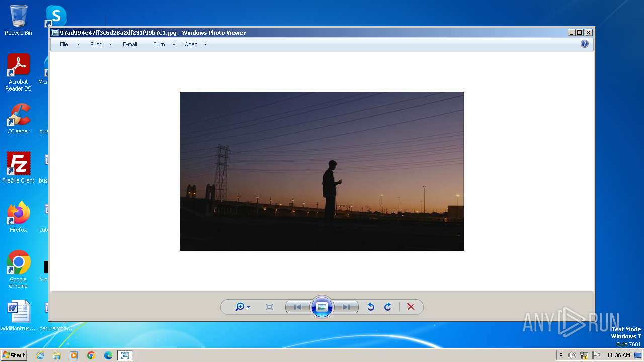Open the Open menu
This screenshot has height=362, width=644.
(x=191, y=44)
